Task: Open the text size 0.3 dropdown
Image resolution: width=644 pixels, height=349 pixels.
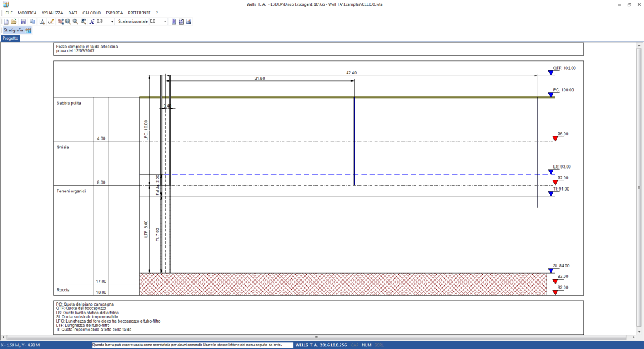Action: click(x=112, y=21)
